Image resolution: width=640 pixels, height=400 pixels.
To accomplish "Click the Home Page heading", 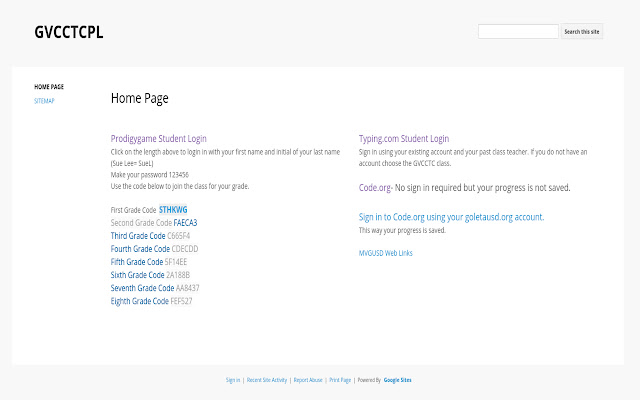I will tap(140, 98).
